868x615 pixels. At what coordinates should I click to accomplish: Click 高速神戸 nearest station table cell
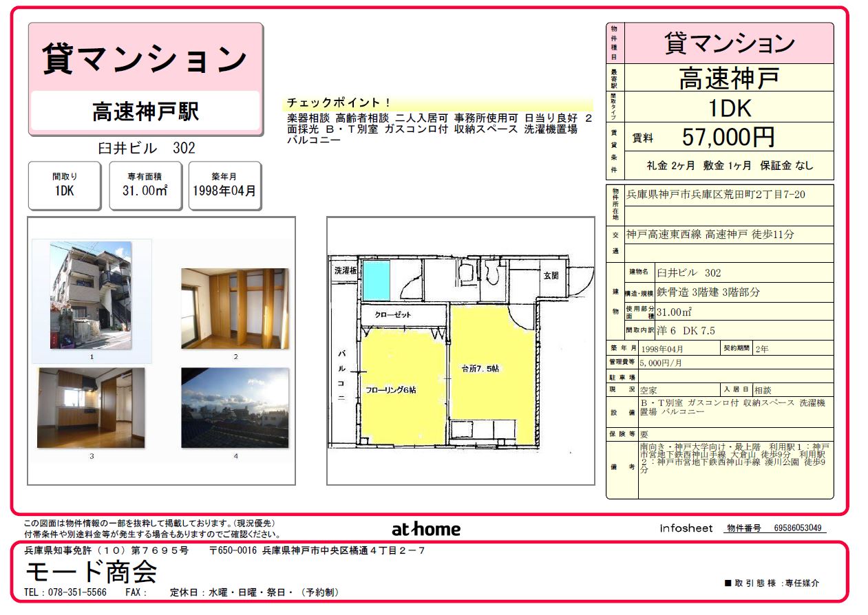pos(729,78)
